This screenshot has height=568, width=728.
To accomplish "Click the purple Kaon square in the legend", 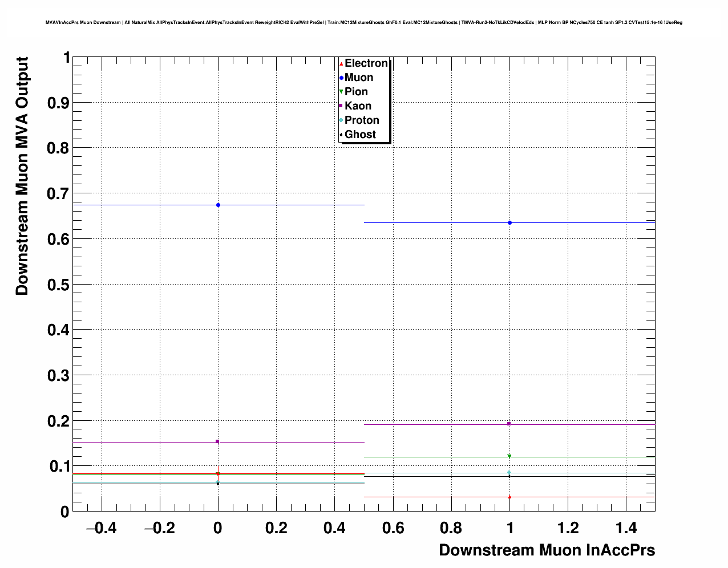I will pos(341,106).
